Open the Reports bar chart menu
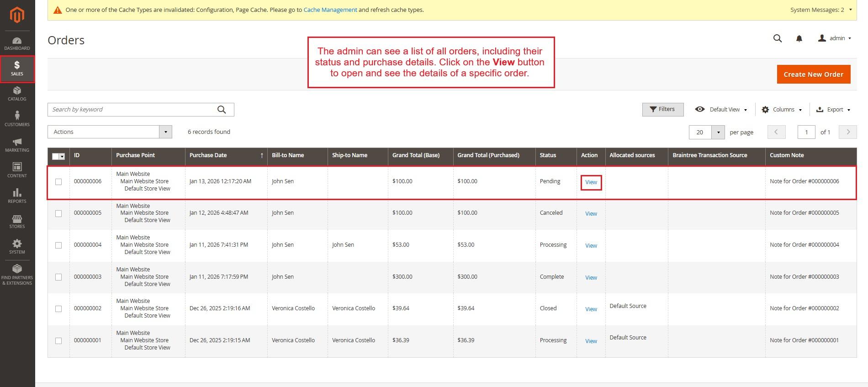The width and height of the screenshot is (868, 387). tap(17, 196)
